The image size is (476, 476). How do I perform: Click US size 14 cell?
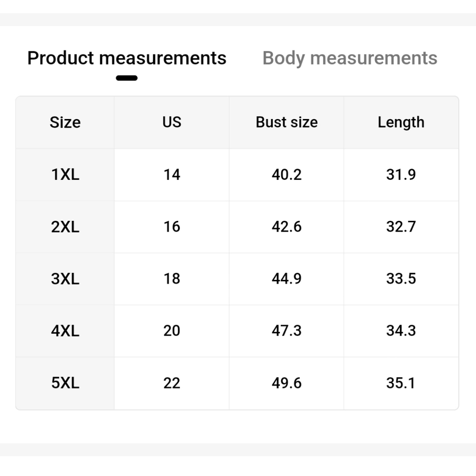[x=172, y=175]
